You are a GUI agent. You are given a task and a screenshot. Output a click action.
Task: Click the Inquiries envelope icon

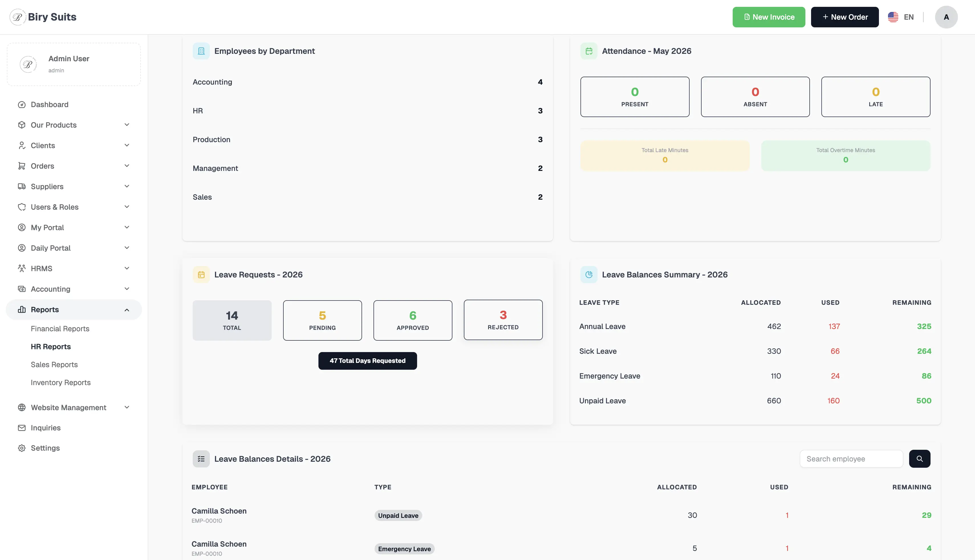coord(22,428)
